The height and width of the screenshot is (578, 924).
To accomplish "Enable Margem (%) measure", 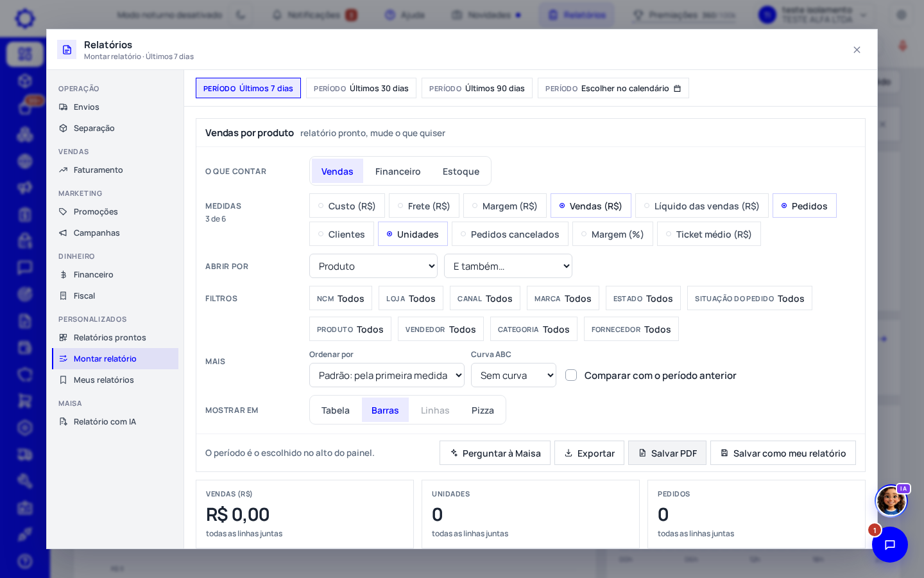I will (613, 234).
